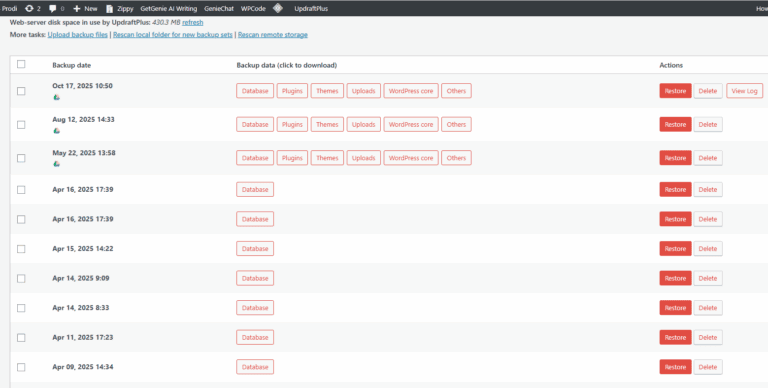
Task: Download Database from May 22, 2025 backup
Action: coord(255,158)
